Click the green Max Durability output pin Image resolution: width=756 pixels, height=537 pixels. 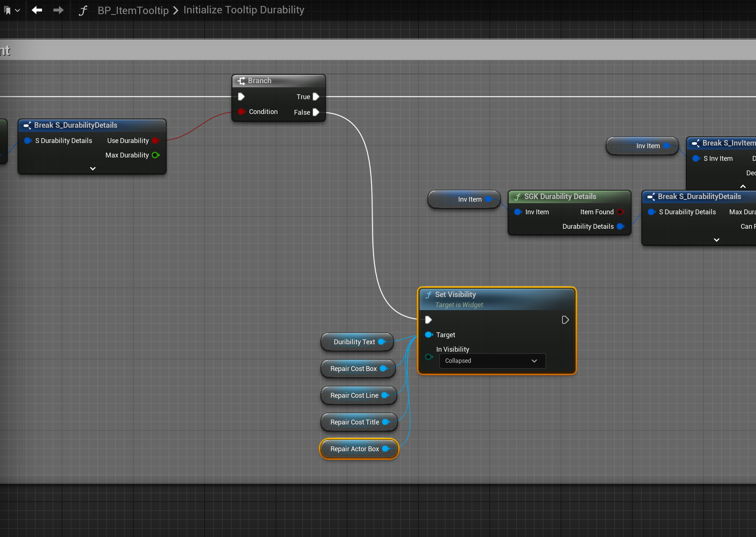pos(156,155)
